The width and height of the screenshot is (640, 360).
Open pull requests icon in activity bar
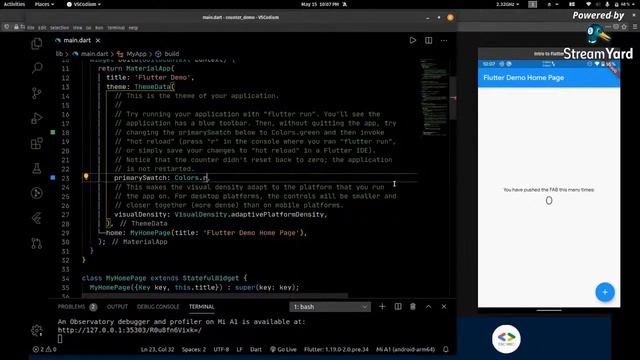point(37,243)
